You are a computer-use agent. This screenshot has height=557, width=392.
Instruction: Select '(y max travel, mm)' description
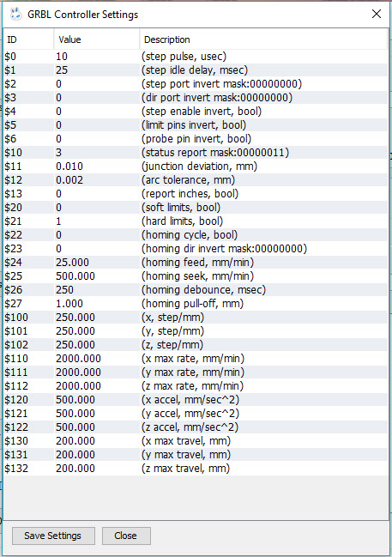[186, 455]
